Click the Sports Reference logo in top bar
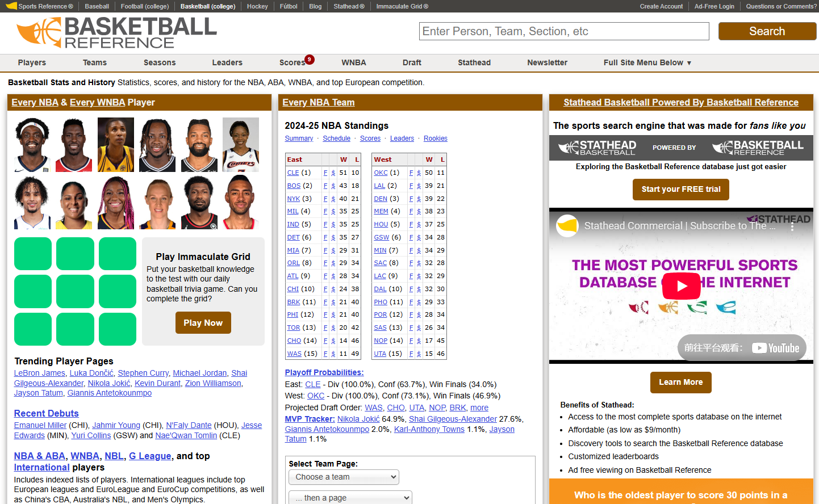This screenshot has height=504, width=819. tap(39, 6)
